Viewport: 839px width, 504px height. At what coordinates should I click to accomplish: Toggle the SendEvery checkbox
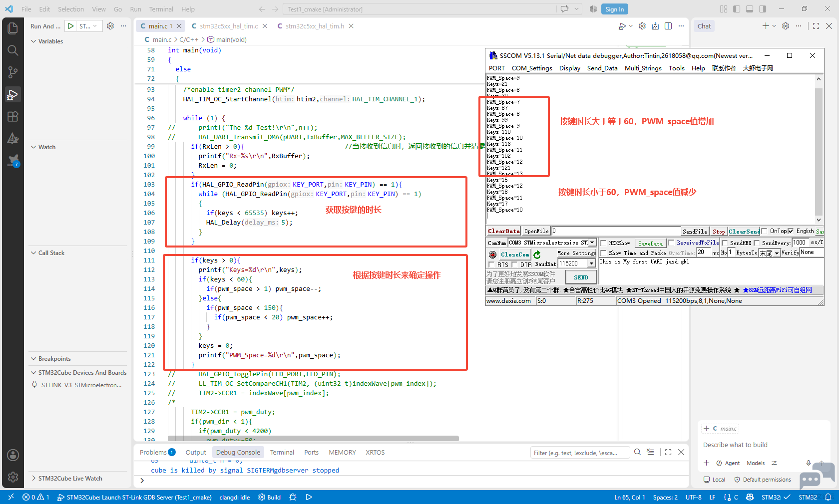click(757, 243)
